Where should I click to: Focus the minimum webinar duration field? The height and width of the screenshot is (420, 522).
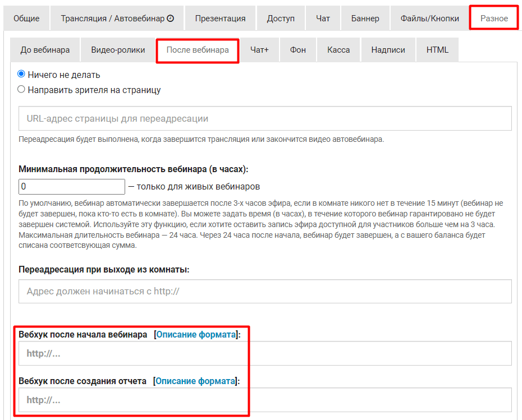point(72,186)
